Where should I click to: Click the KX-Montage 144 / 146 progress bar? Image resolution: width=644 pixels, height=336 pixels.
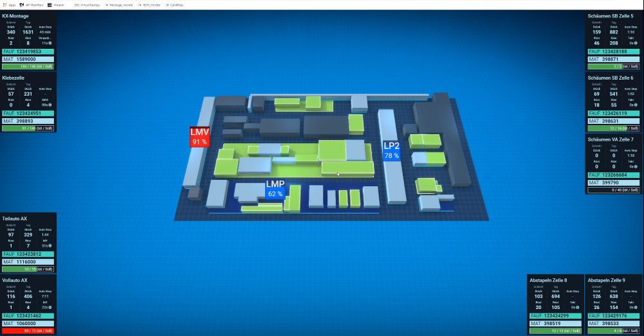28,66
